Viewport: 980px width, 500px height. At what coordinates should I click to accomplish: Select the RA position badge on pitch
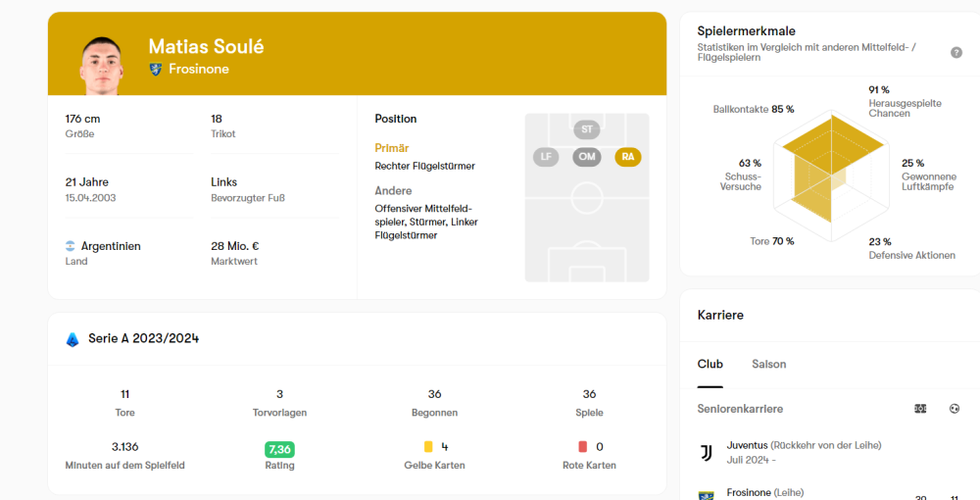[627, 157]
